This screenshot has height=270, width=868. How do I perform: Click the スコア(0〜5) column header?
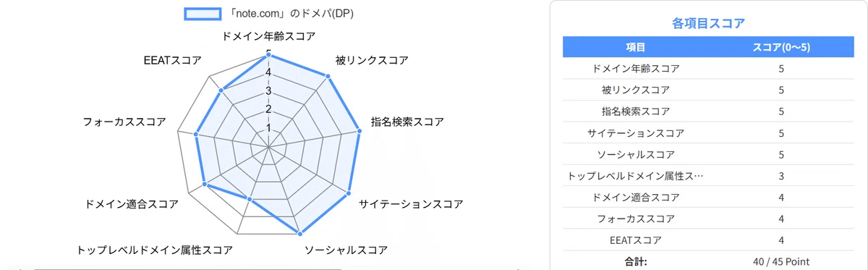tap(781, 47)
